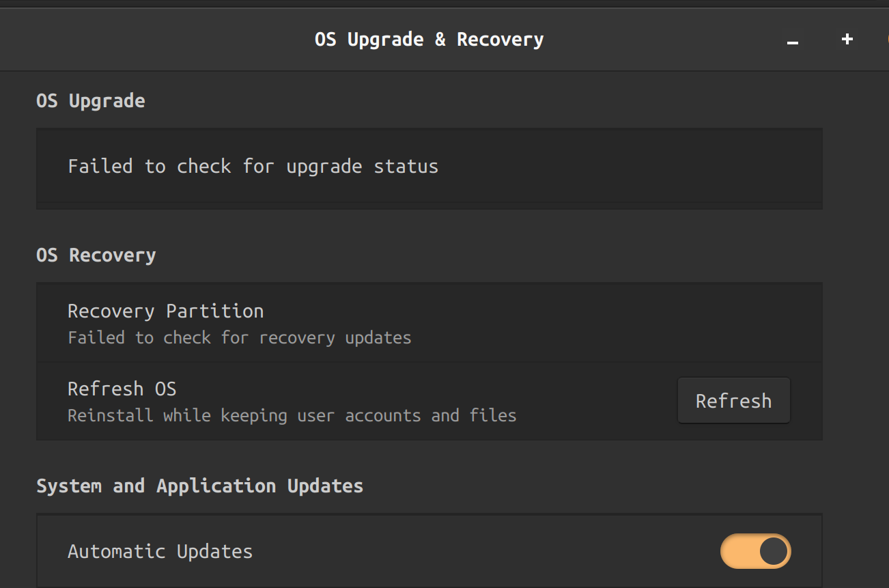Click the Failed to check for recovery updates text
Screen dimensions: 889x588
239,337
